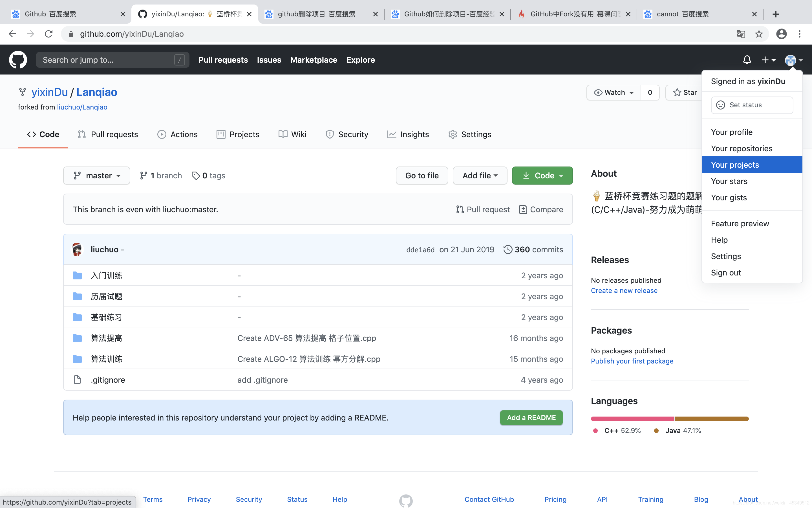Image resolution: width=812 pixels, height=508 pixels.
Task: Click the Compare link
Action: point(541,209)
